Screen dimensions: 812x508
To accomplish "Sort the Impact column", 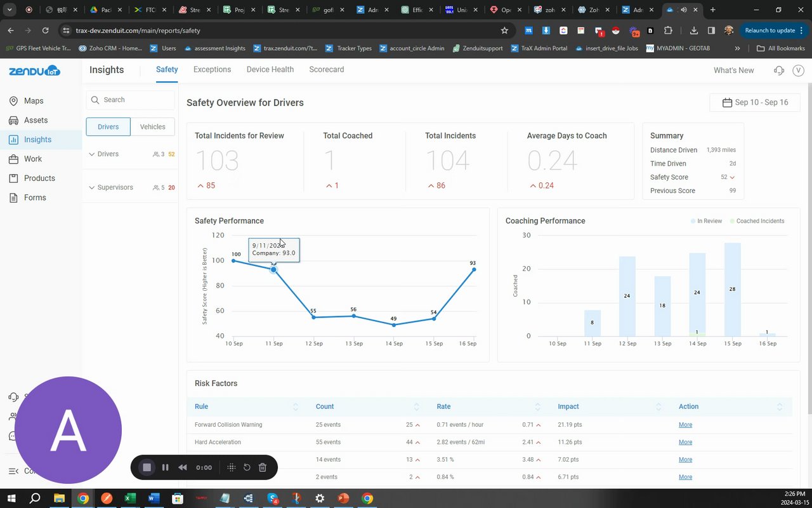I will point(658,407).
